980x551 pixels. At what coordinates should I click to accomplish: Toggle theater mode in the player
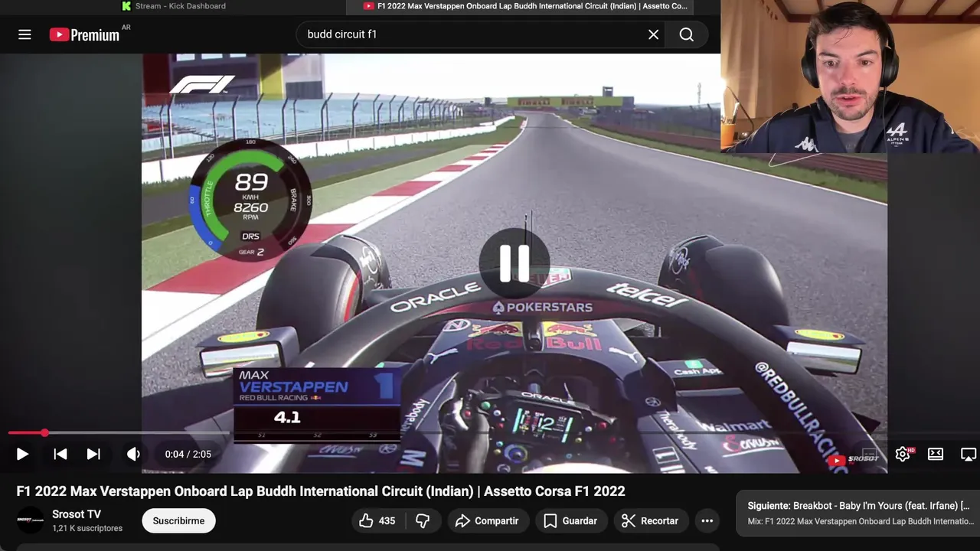(x=936, y=454)
